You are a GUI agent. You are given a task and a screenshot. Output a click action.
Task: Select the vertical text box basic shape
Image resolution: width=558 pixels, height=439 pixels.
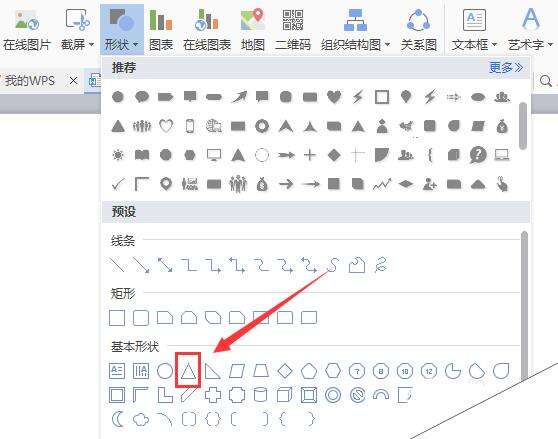[141, 371]
